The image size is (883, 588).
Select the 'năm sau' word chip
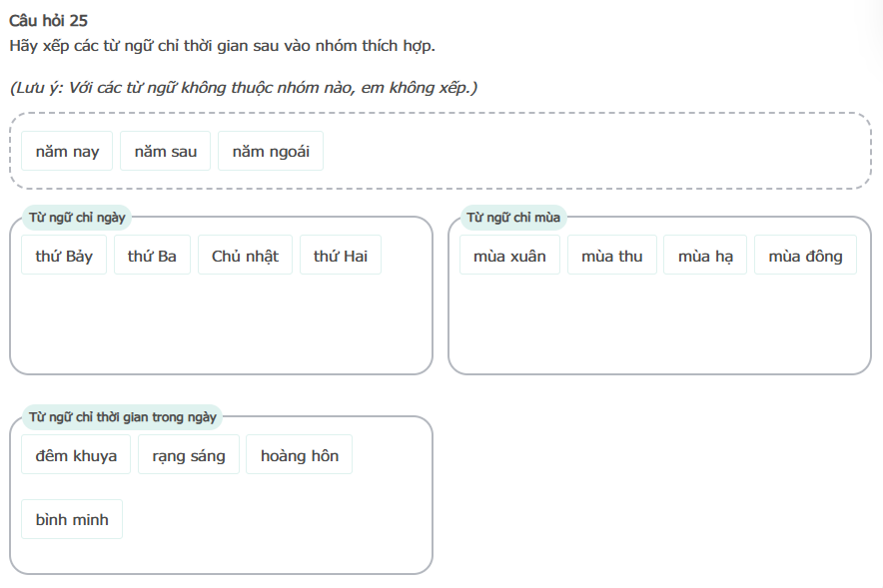(166, 152)
